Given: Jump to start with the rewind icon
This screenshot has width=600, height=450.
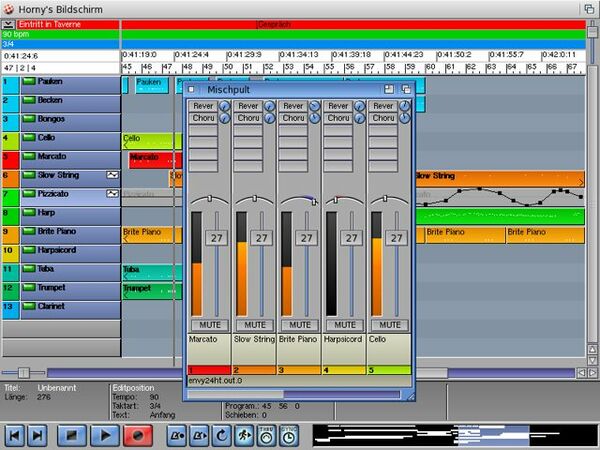Looking at the screenshot, I should tap(14, 435).
